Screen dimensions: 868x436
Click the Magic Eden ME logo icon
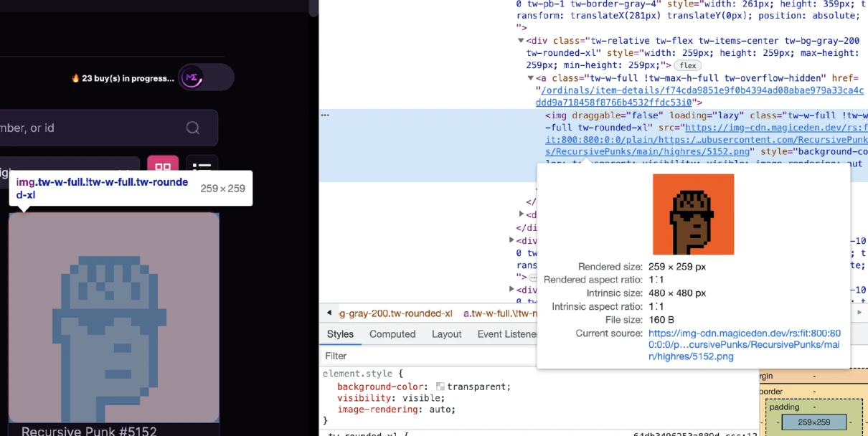[191, 77]
